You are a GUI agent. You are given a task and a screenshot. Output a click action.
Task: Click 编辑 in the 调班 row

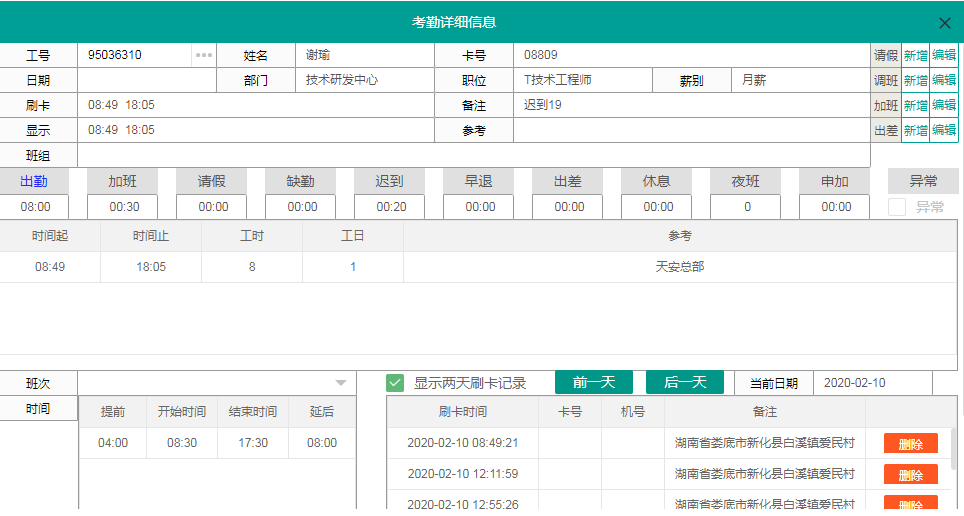tap(944, 81)
